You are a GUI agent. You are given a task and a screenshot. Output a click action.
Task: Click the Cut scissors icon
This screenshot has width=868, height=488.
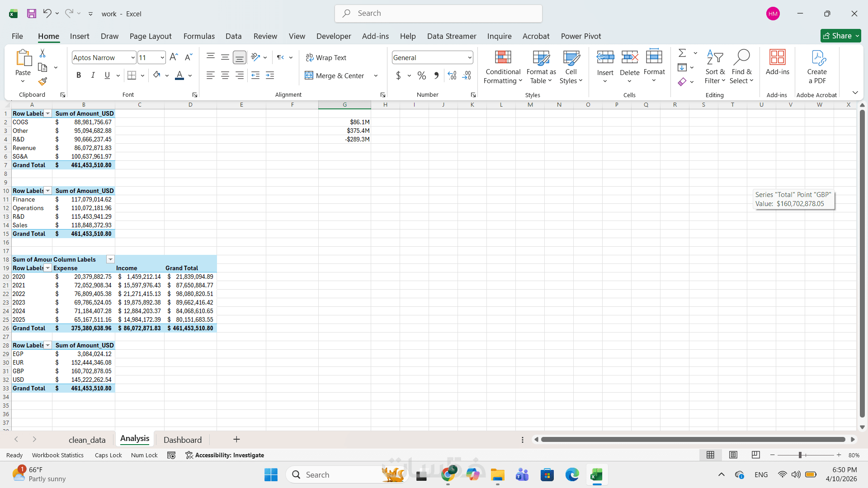pyautogui.click(x=42, y=53)
